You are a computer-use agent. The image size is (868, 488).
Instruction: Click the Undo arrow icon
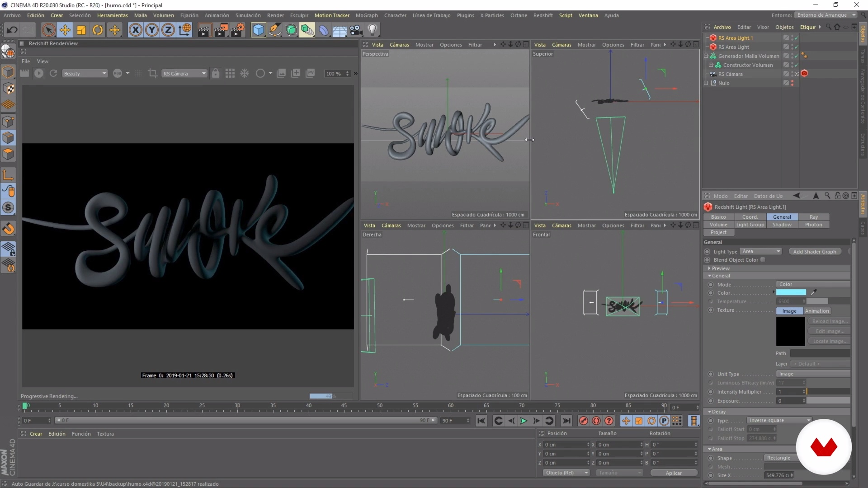[x=12, y=30]
